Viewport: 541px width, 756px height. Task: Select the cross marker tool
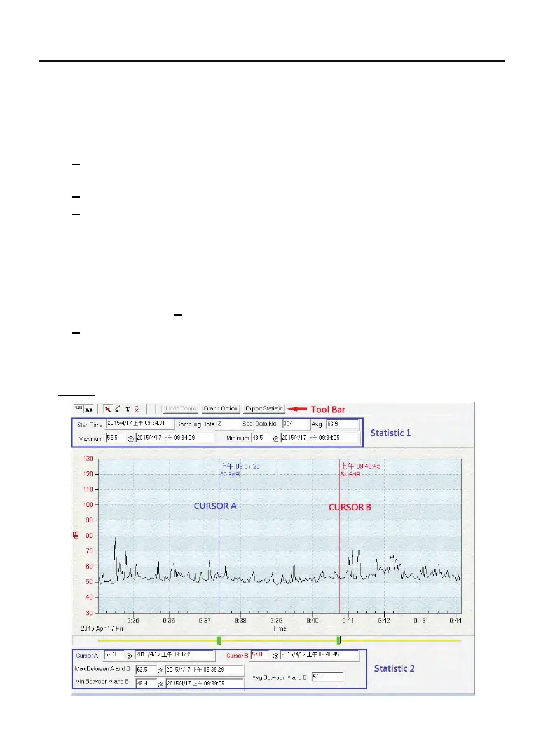(117, 409)
